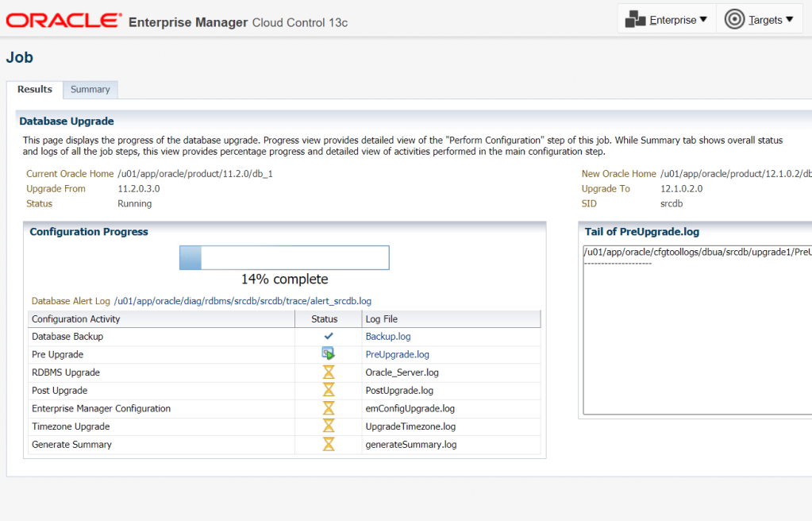This screenshot has height=521, width=812.
Task: Click the Configuration Activity column header
Action: (x=76, y=319)
